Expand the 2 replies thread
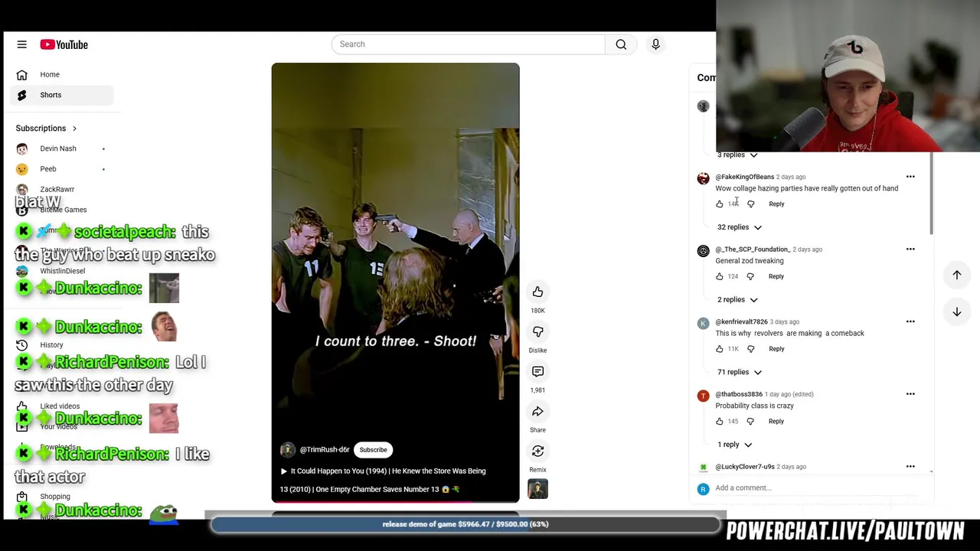 click(737, 300)
